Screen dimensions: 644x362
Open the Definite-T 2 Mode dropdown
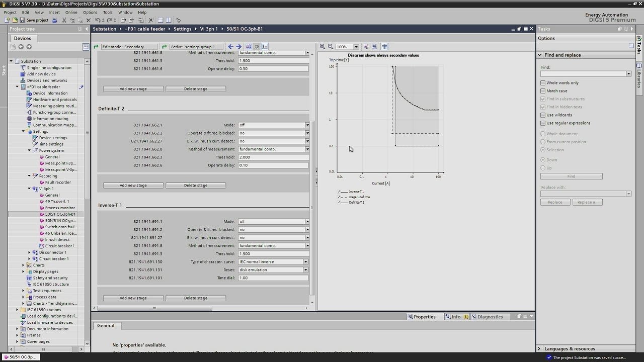tap(307, 125)
